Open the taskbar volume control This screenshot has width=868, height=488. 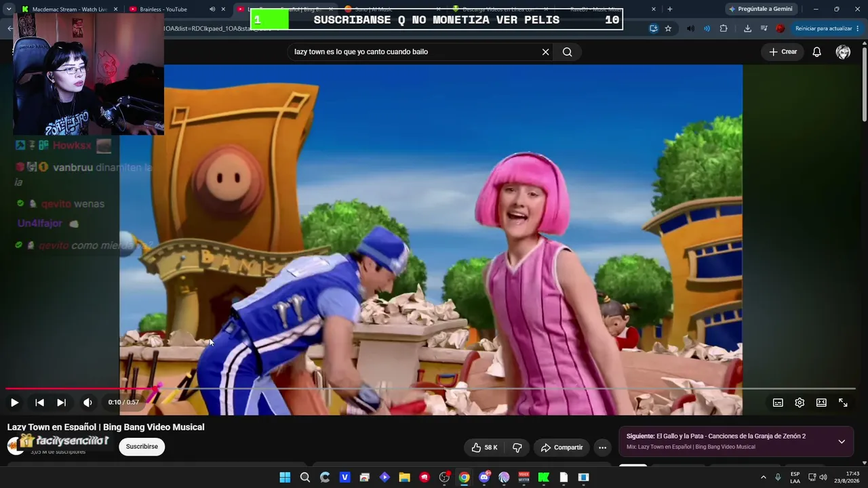(823, 477)
